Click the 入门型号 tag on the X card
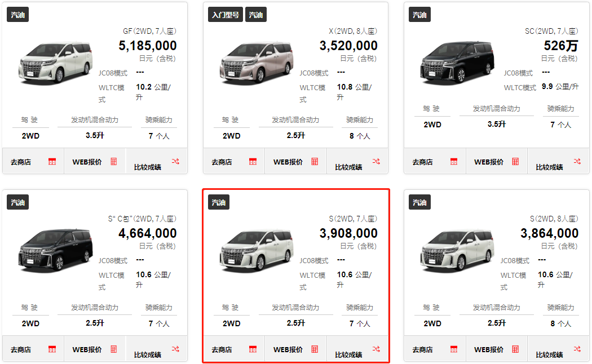 225,15
